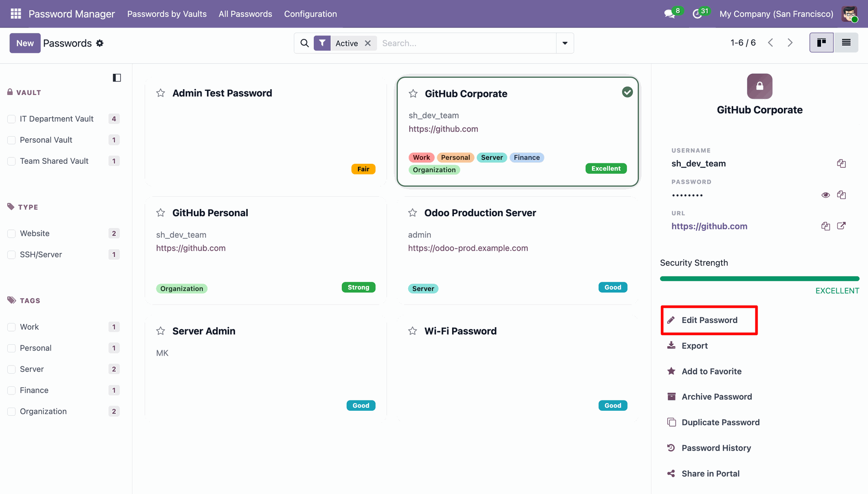Click the Edit Password action

click(x=709, y=320)
